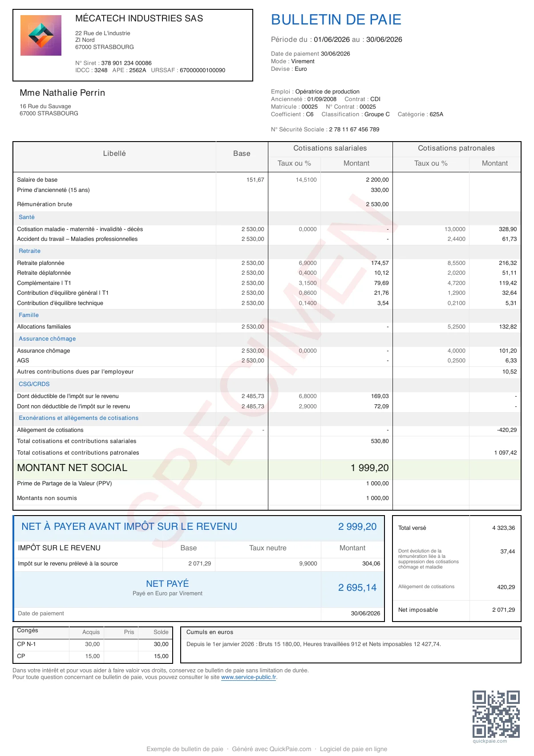
Task: Select the Santé section header
Action: (x=27, y=217)
